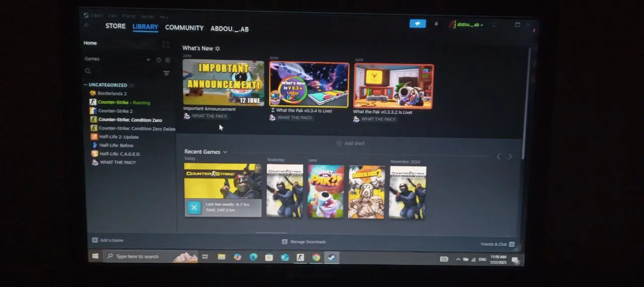Open the ABDOU._.AB profile tab
Image resolution: width=644 pixels, height=287 pixels.
pos(229,29)
